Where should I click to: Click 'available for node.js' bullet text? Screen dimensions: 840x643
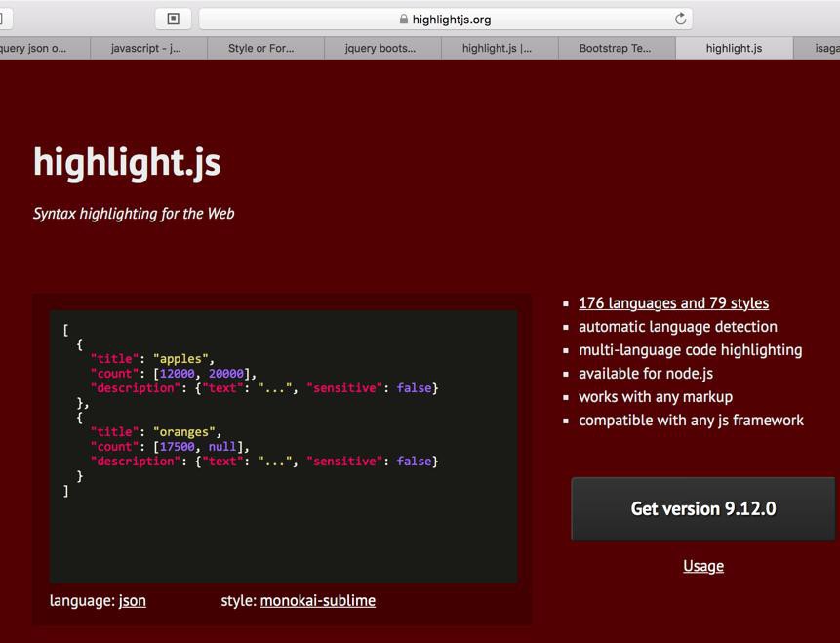[646, 374]
